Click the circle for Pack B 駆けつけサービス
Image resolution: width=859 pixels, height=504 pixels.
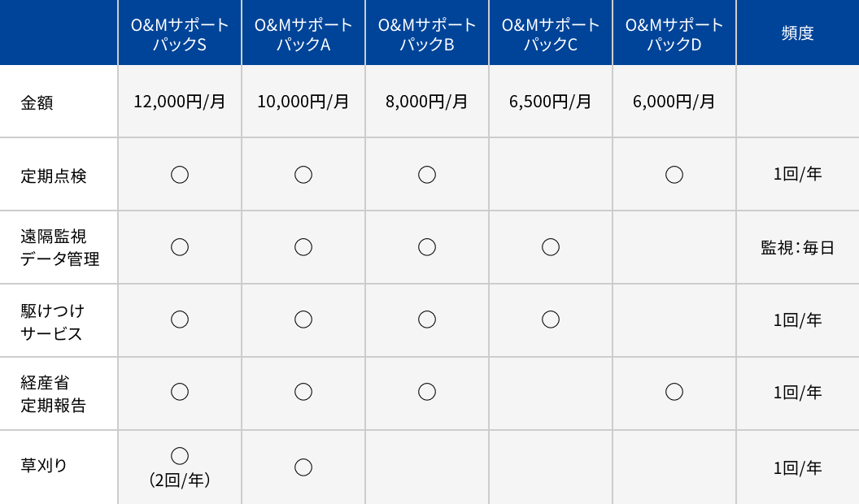point(427,319)
